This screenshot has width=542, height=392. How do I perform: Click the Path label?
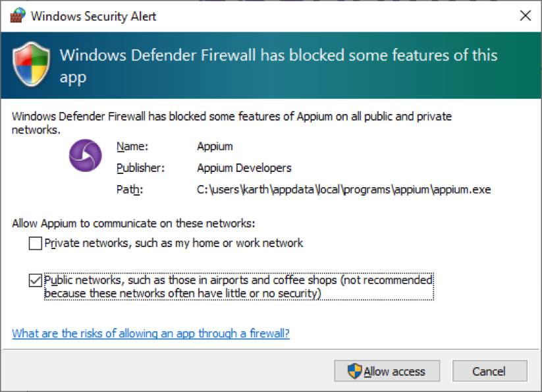tap(129, 190)
